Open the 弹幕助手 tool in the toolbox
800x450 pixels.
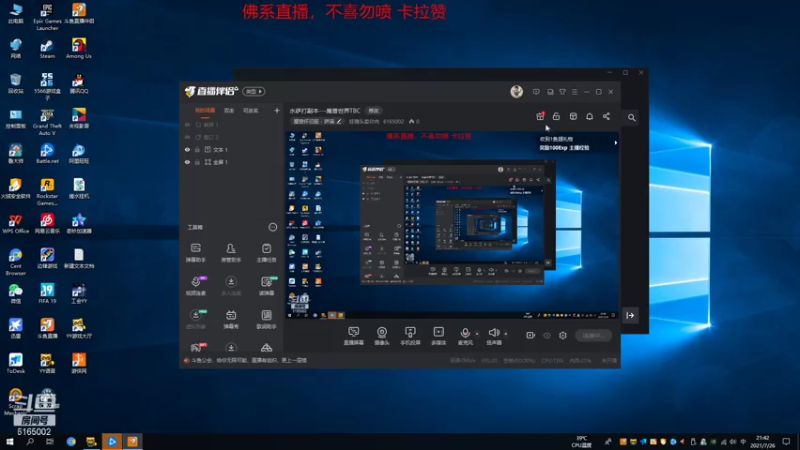tap(195, 253)
